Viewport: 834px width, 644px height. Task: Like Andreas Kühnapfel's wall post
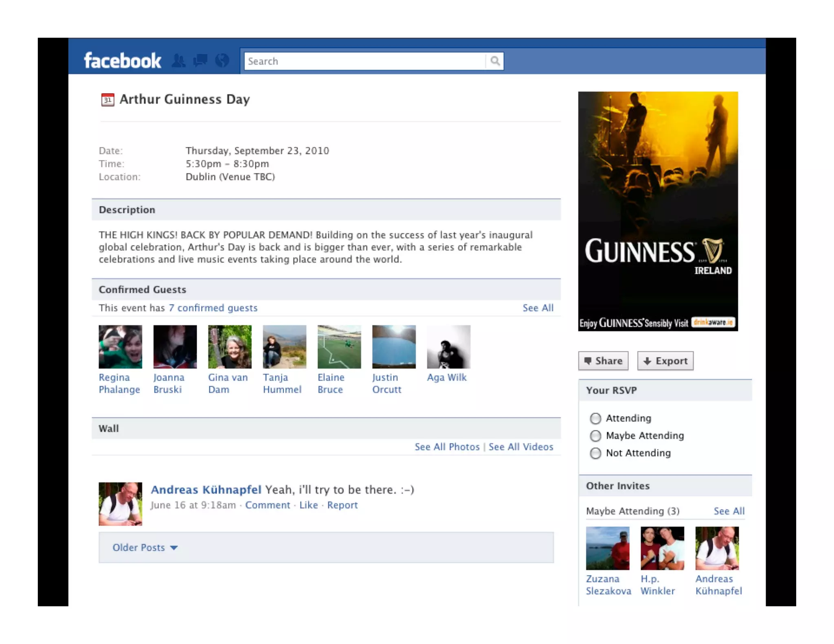tap(308, 505)
